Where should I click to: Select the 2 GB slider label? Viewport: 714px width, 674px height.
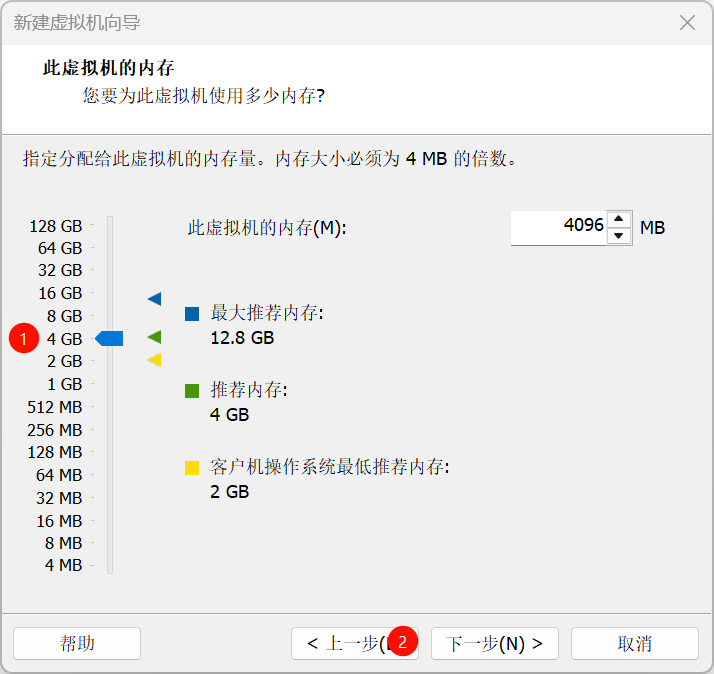[x=64, y=361]
